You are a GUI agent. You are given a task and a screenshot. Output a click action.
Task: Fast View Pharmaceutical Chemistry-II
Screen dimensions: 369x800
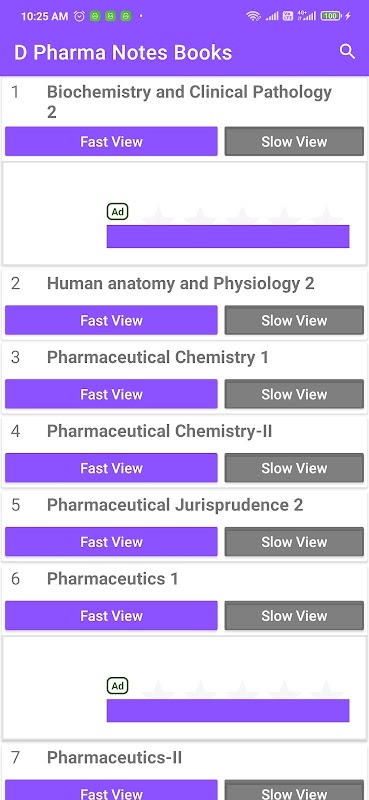[x=111, y=468]
